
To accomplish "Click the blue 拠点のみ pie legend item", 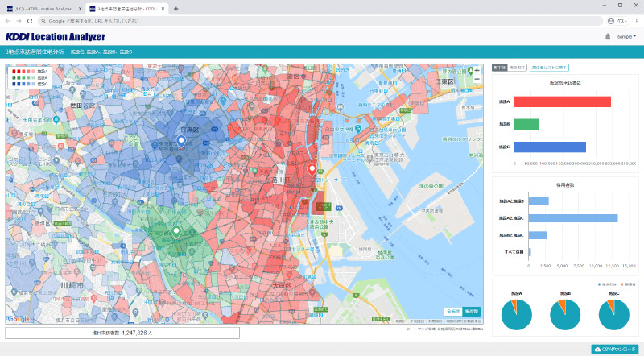I will [609, 284].
